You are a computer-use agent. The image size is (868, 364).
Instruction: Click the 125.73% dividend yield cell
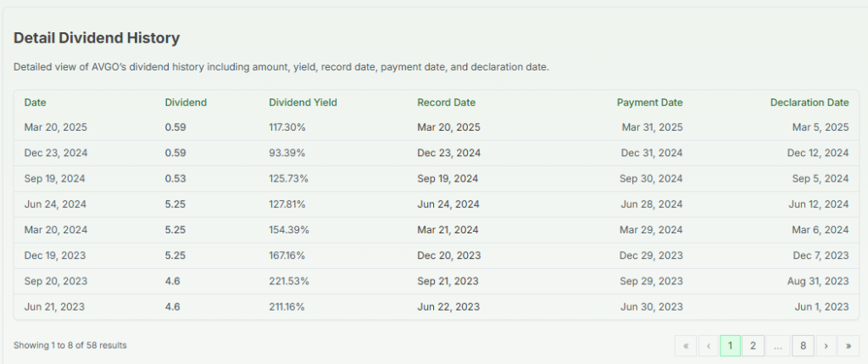click(288, 179)
